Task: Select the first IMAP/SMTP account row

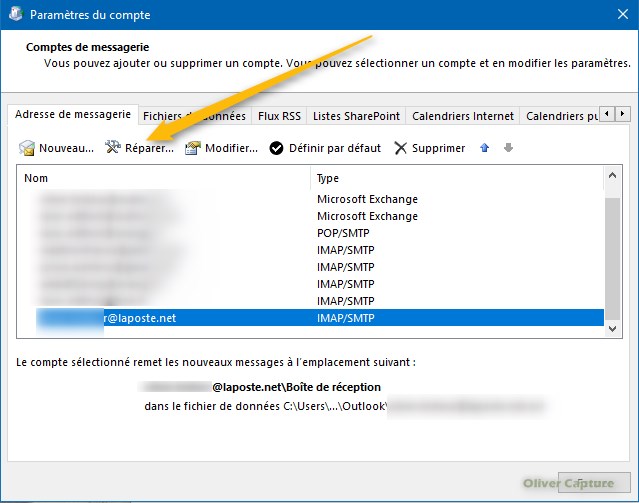Action: (x=311, y=250)
